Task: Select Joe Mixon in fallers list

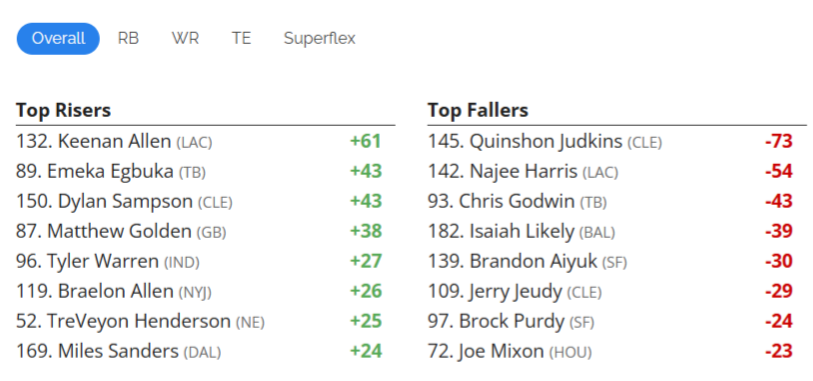Action: pyautogui.click(x=501, y=352)
